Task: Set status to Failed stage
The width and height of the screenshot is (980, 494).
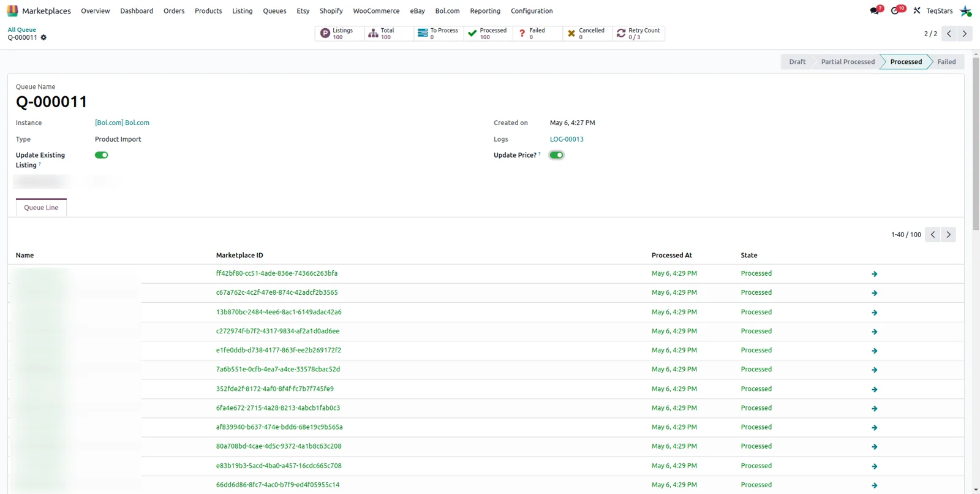Action: tap(946, 62)
